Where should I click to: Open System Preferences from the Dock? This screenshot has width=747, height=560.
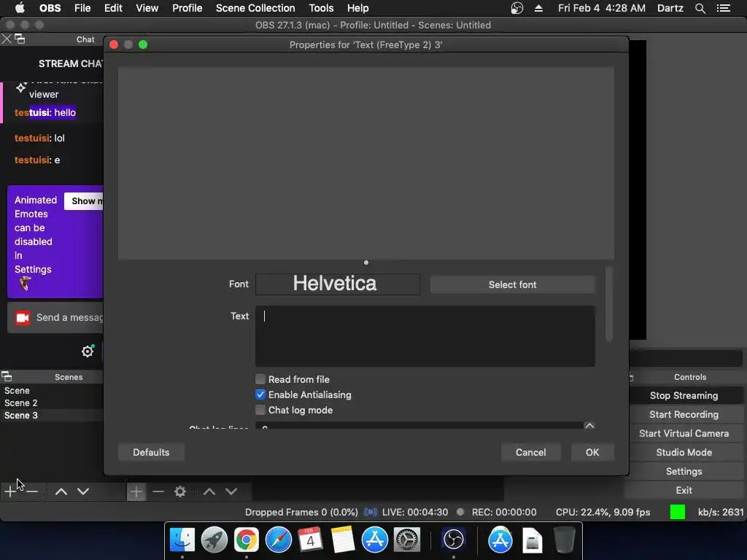(x=406, y=540)
